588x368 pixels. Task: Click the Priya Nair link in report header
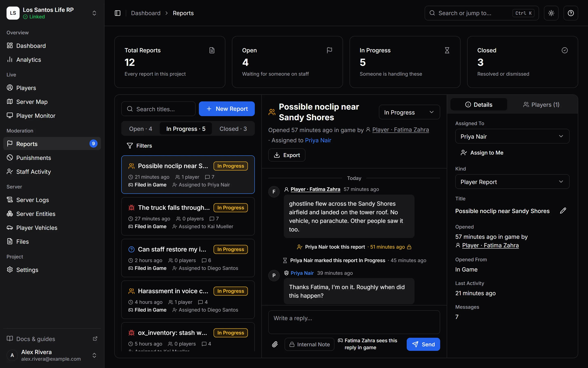pyautogui.click(x=318, y=140)
